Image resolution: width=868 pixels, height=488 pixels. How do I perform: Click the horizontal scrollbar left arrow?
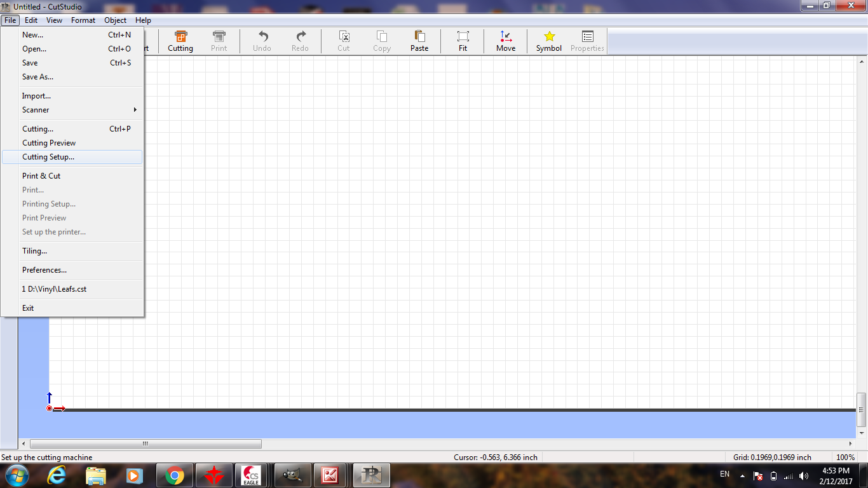point(24,444)
